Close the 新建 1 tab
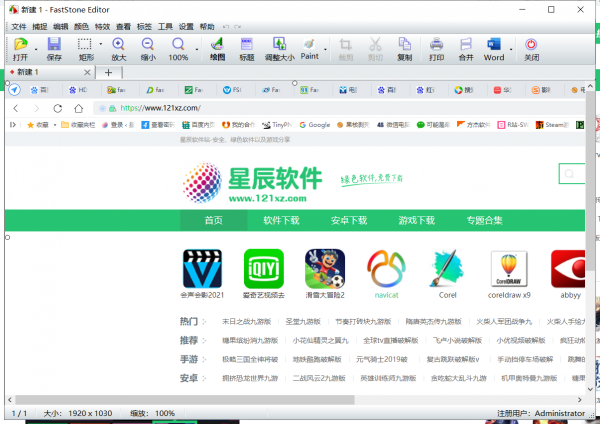This screenshot has height=424, width=600. pyautogui.click(x=87, y=72)
